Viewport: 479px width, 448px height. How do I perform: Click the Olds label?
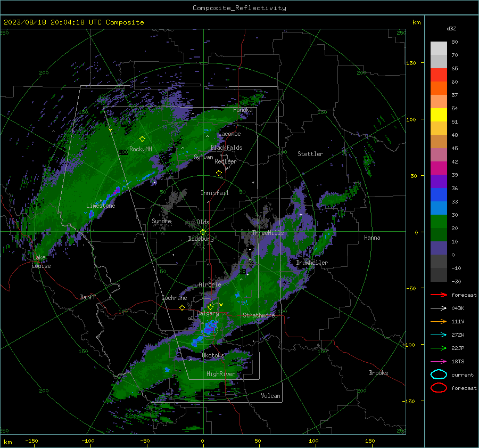click(x=203, y=222)
